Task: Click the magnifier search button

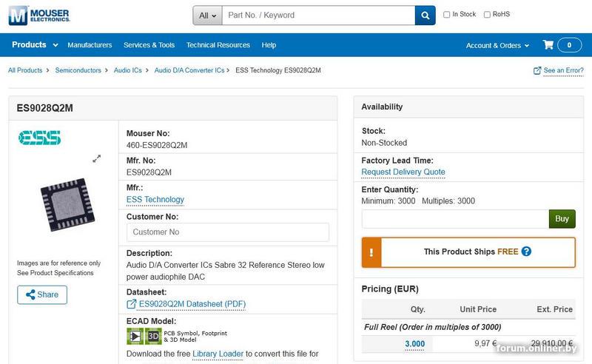Action: coord(425,15)
